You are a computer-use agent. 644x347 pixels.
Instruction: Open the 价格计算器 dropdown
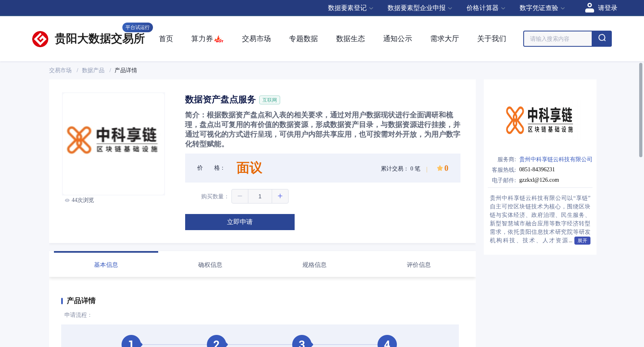click(486, 8)
